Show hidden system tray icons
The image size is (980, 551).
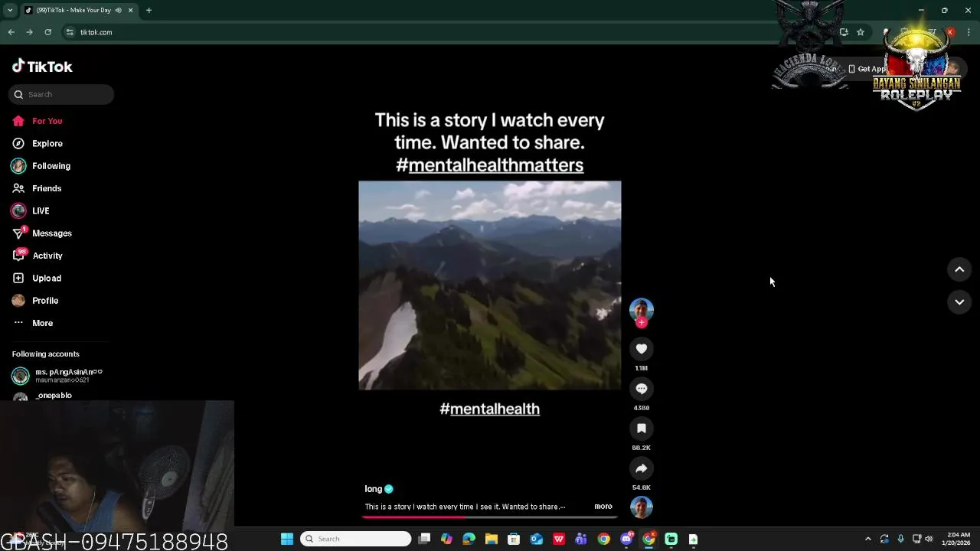coord(867,539)
